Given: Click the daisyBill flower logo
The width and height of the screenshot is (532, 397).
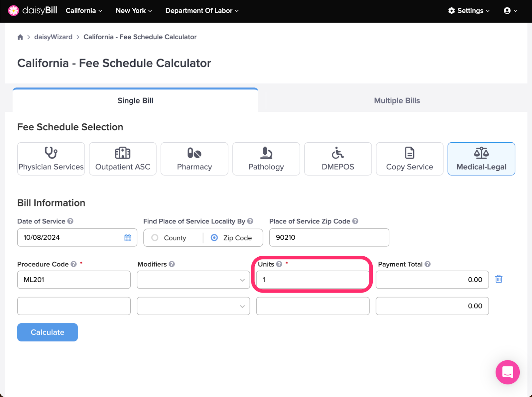Looking at the screenshot, I should click(x=14, y=11).
